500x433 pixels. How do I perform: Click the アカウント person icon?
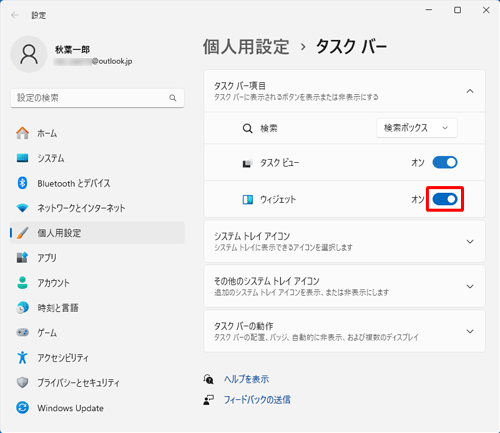point(22,283)
